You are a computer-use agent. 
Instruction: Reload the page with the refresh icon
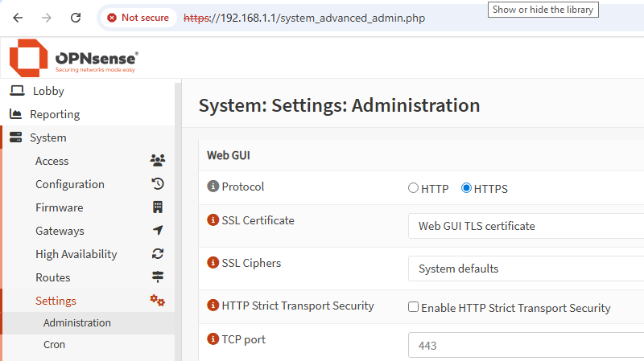tap(76, 18)
